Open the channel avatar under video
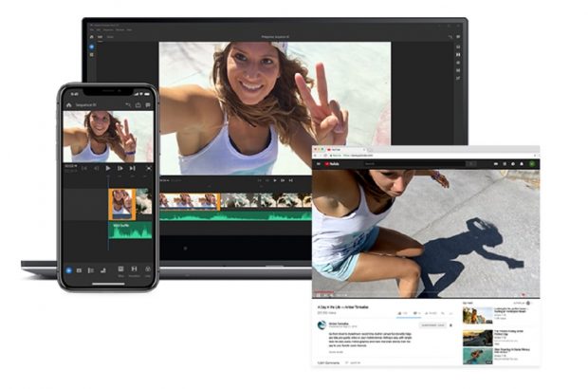This screenshot has height=389, width=588. pyautogui.click(x=322, y=324)
